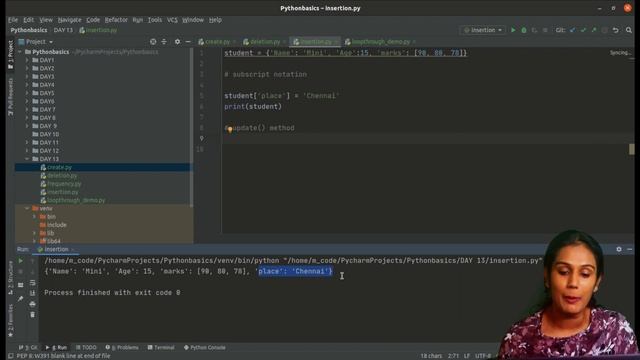The image size is (640, 360).
Task: Pin the Run tab
Action: (20, 299)
